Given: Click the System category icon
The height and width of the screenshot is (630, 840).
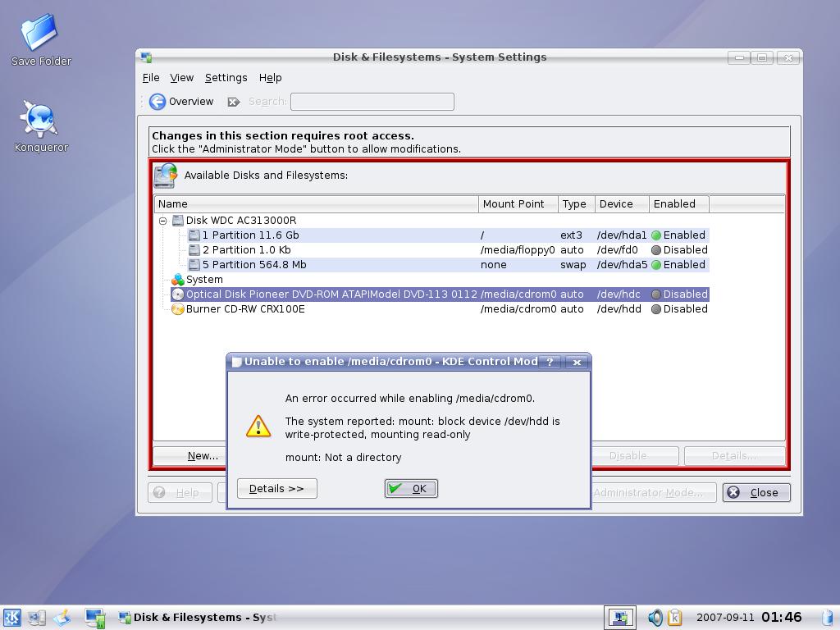Looking at the screenshot, I should 177,280.
